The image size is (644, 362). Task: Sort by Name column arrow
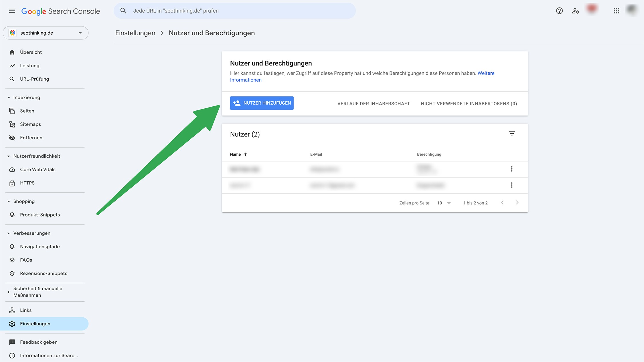point(245,154)
